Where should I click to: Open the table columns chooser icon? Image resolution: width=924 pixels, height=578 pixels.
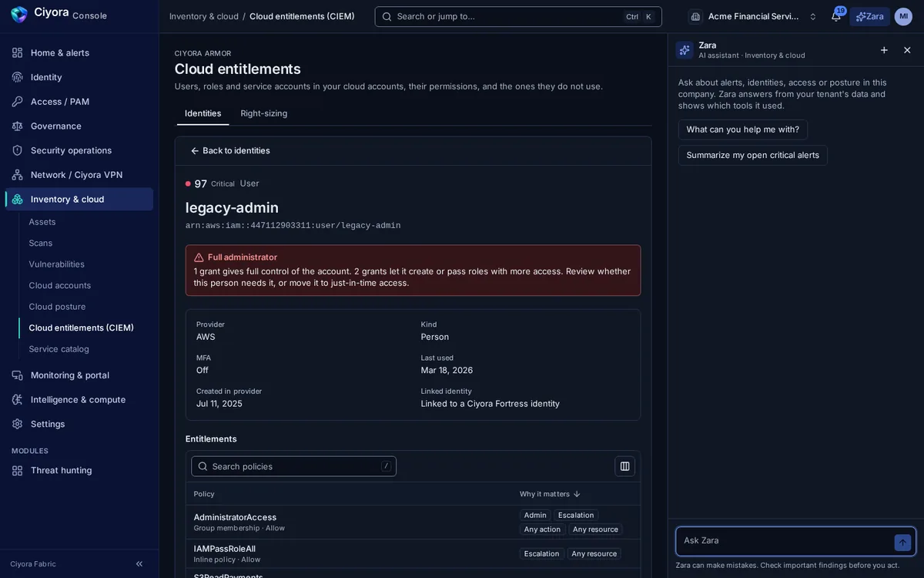pos(624,466)
